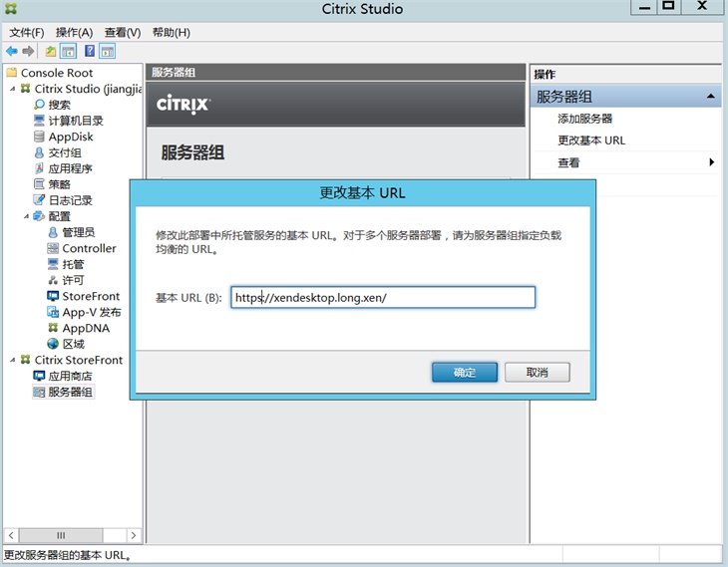
Task: Click the Forward arrow toolbar icon
Action: [28, 51]
